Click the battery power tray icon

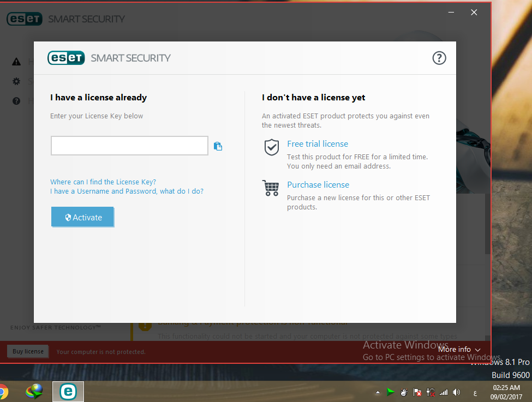coord(431,393)
